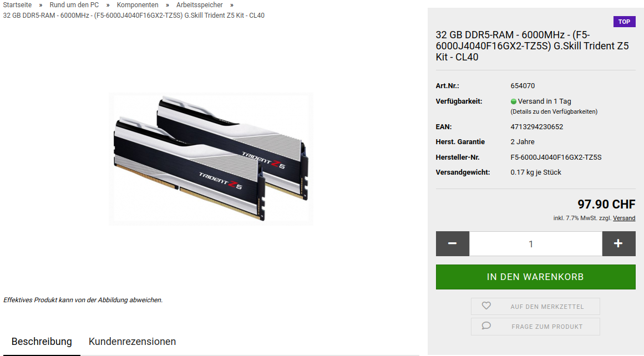Go to Startseite breadcrumb
The height and width of the screenshot is (356, 644).
click(x=17, y=5)
